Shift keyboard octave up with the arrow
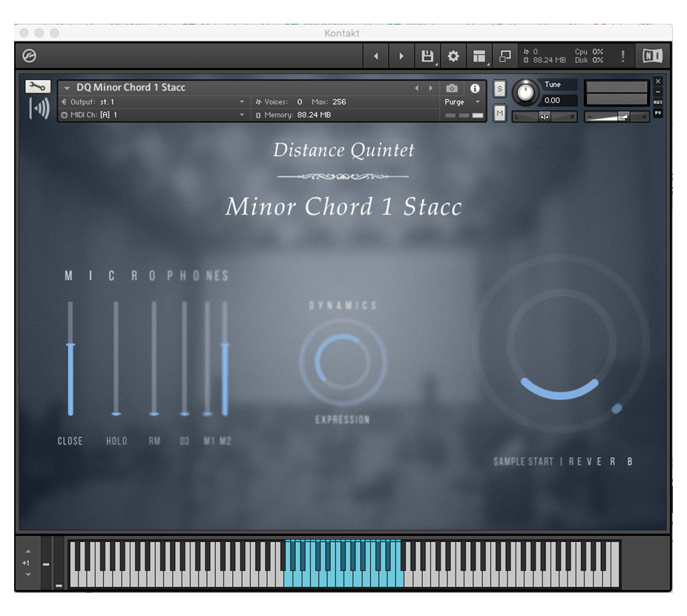The width and height of the screenshot is (687, 616). coord(28,551)
